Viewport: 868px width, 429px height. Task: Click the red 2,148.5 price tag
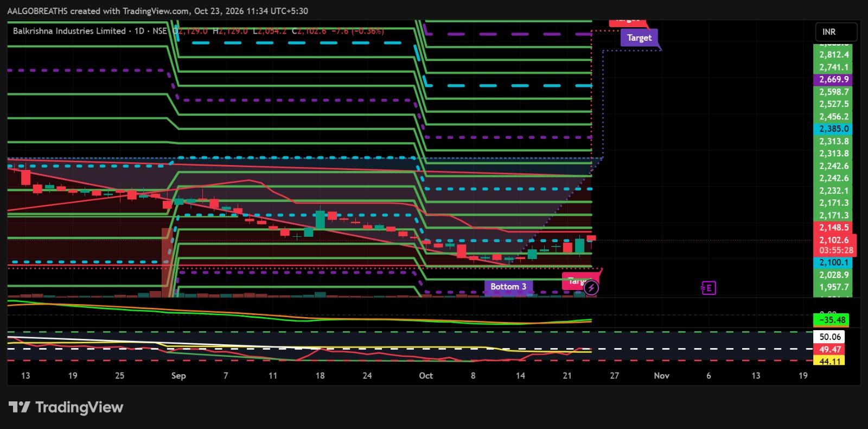point(834,228)
